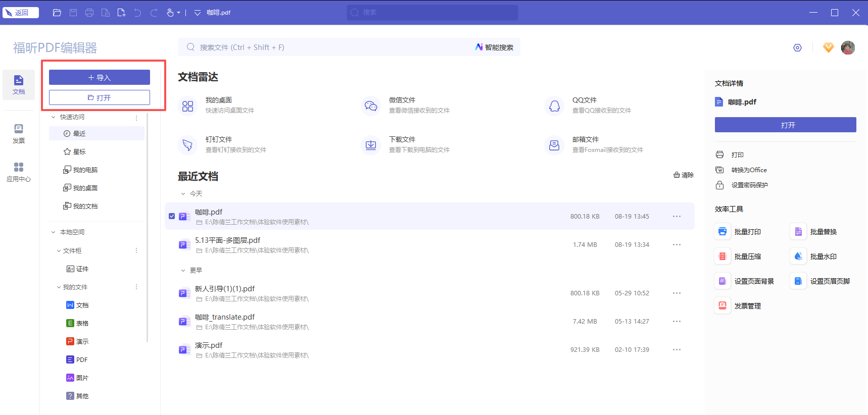868x415 pixels.
Task: Select the 5.13平面-多图层.pdf file
Action: 429,244
